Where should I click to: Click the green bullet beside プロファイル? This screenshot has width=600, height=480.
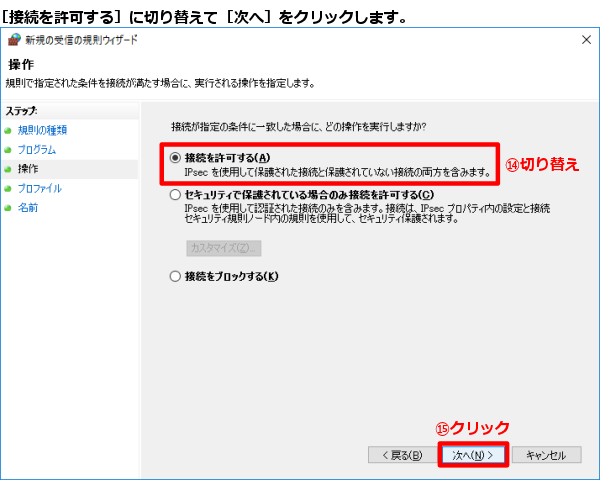8,188
